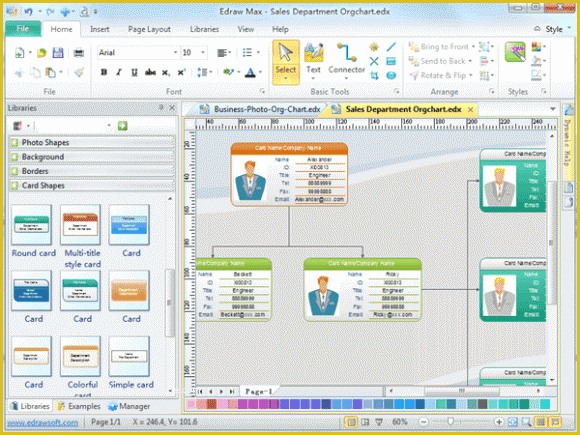Image resolution: width=580 pixels, height=435 pixels.
Task: Pin the Libraries panel
Action: 161,108
